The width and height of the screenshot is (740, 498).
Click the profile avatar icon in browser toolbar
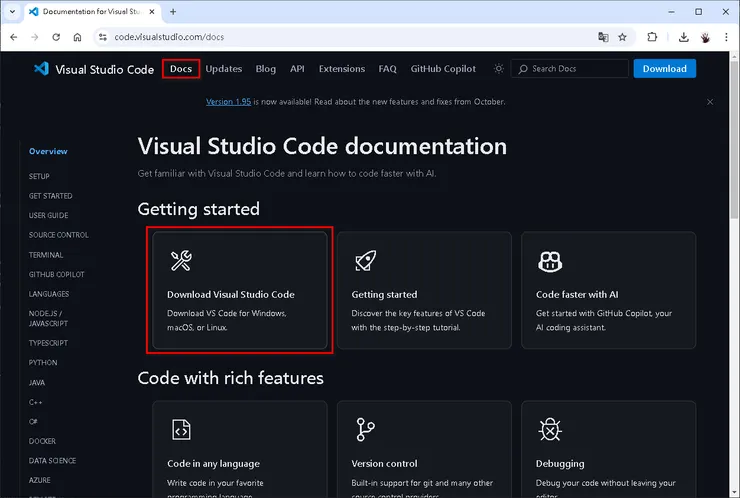[705, 37]
